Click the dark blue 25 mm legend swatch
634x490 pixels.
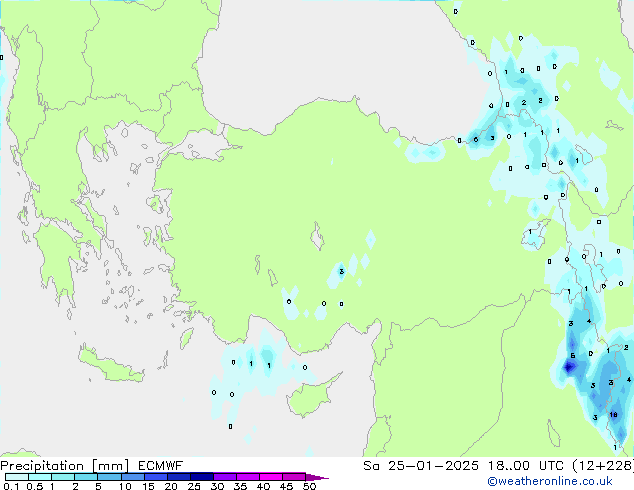[201, 477]
